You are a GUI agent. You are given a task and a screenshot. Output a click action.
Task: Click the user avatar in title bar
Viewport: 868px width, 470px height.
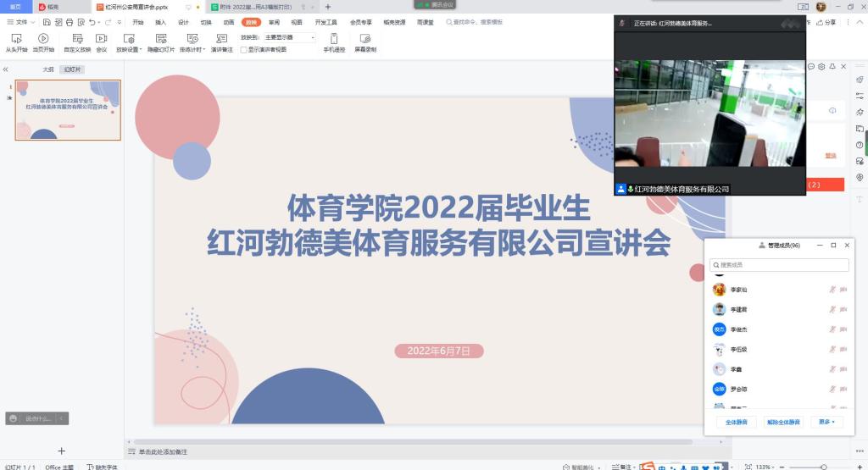tap(821, 7)
